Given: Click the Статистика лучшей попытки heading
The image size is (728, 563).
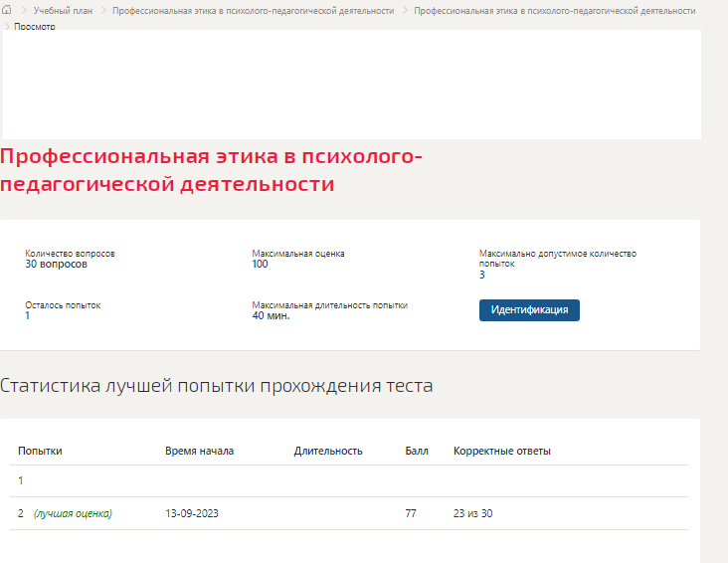Looking at the screenshot, I should 217,386.
